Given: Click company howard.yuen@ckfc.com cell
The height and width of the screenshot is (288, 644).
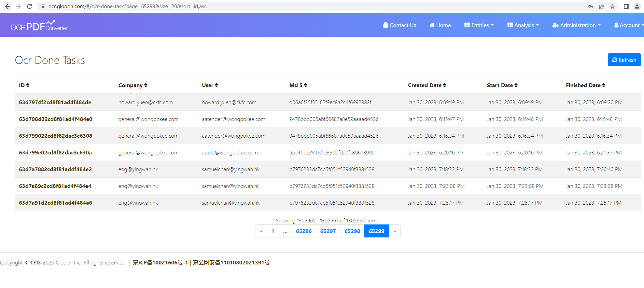Looking at the screenshot, I should 146,102.
